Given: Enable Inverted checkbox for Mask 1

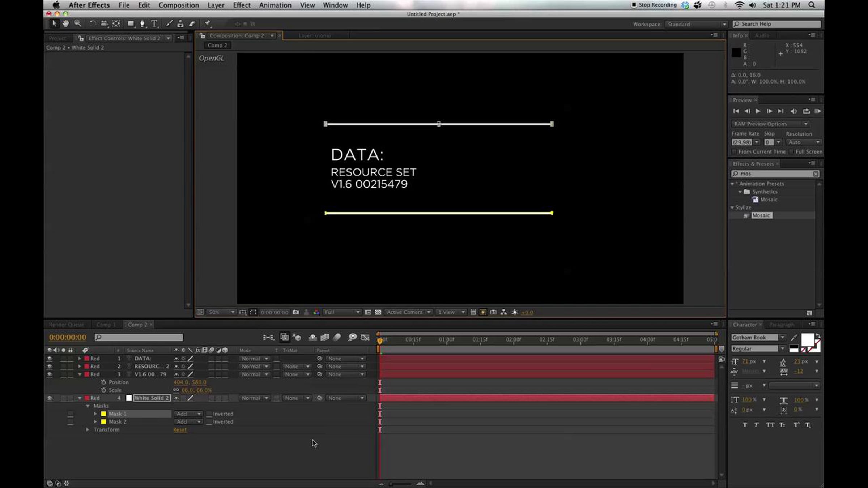Looking at the screenshot, I should [x=209, y=414].
